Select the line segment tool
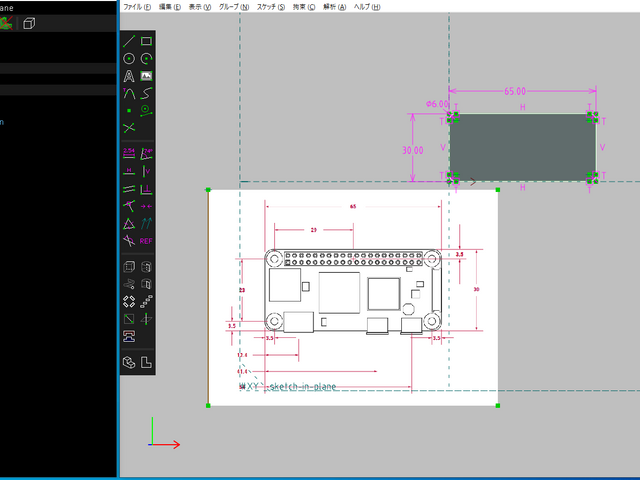The height and width of the screenshot is (480, 640). tap(128, 42)
